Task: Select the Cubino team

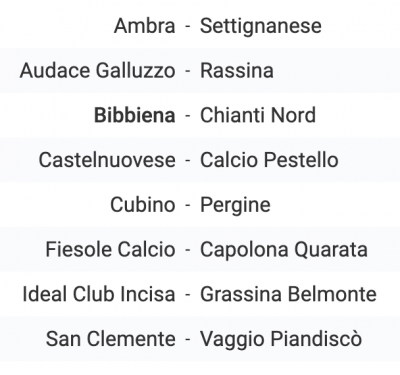Action: (143, 204)
